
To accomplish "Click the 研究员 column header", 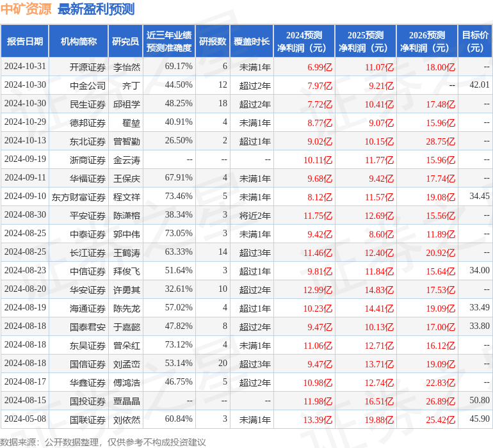I will (125, 41).
